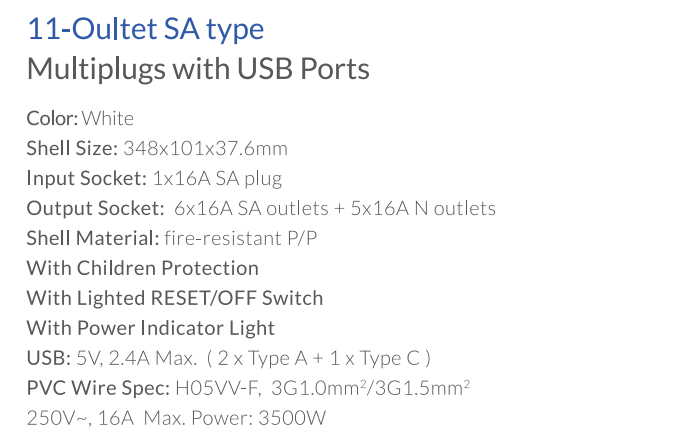
Task: Click the 'PVC Wire Spec:' label
Action: coord(98,388)
